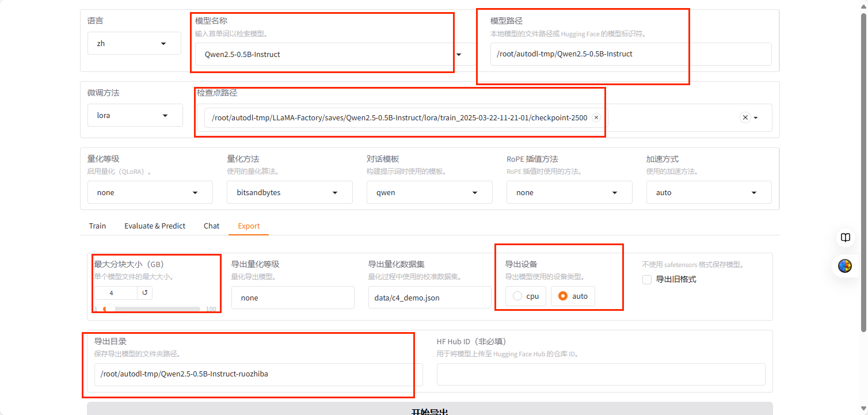Screen dimensions: 868x415
Task: Switch to the Train tab
Action: pos(97,226)
